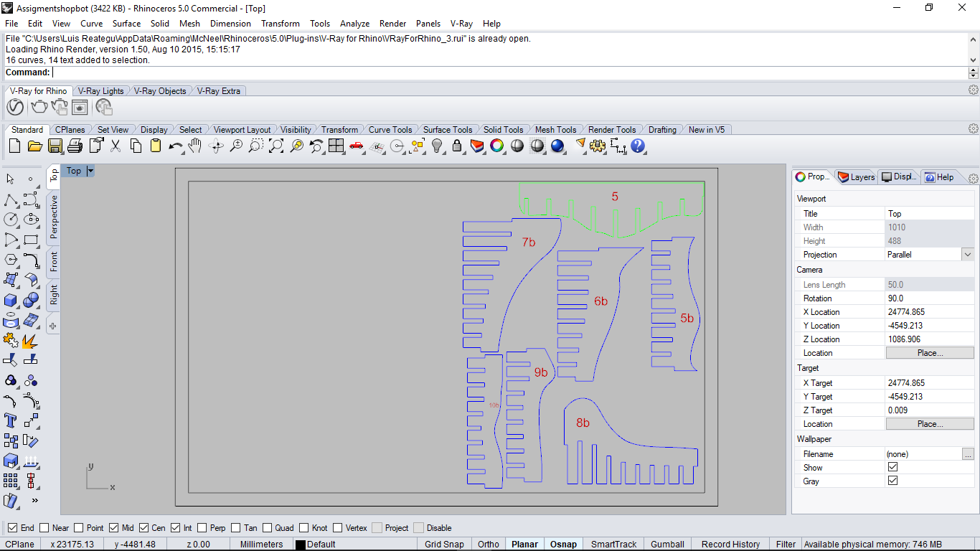Screen dimensions: 980x551
Task: Toggle Gumball in status bar
Action: click(x=667, y=545)
